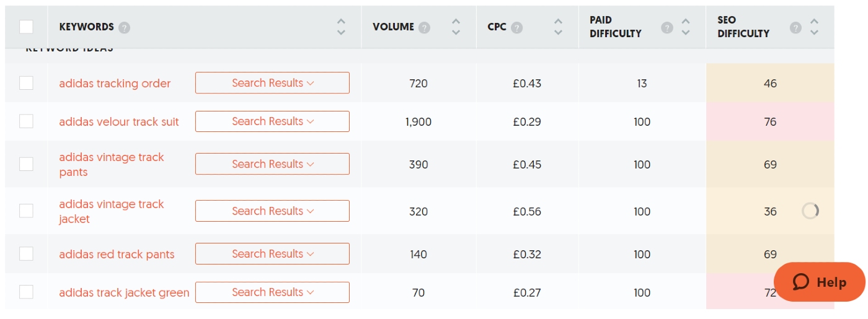Open the adidas vintage track jacket keyword
Viewport: 868px width, 319px height.
pos(112,211)
